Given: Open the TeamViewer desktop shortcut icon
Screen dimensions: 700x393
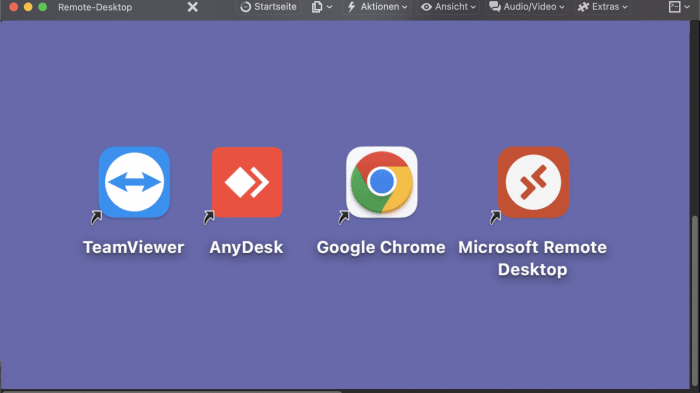Looking at the screenshot, I should [134, 182].
